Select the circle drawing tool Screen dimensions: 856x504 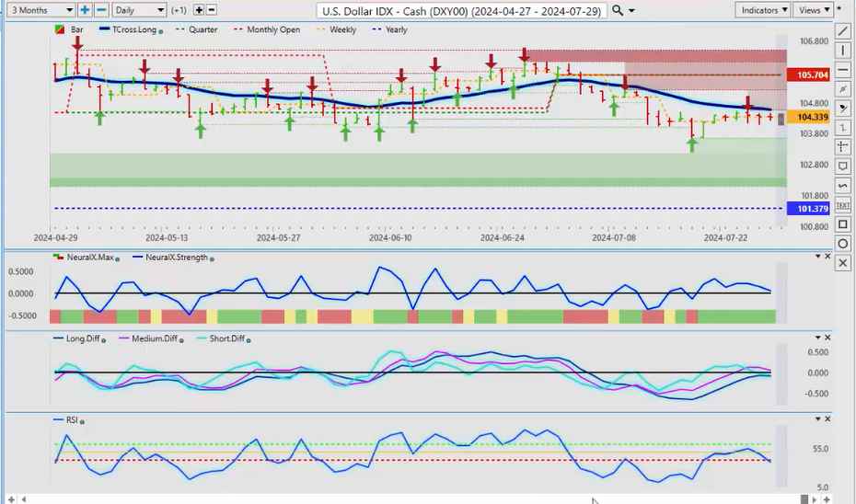842,244
